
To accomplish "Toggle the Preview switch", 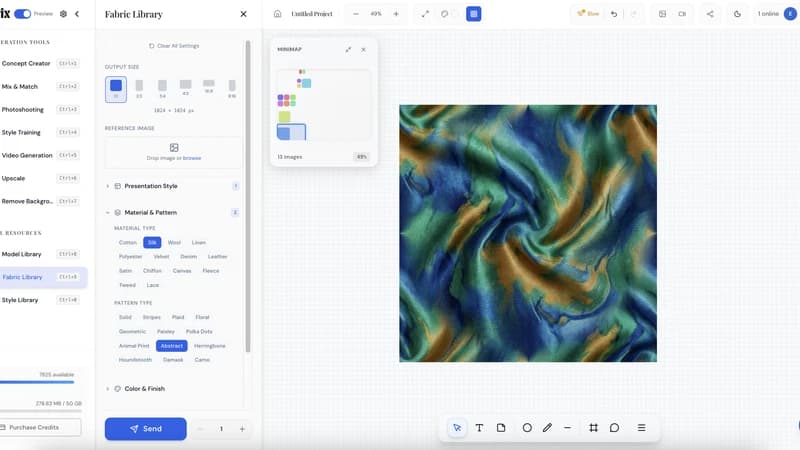I will pos(22,14).
